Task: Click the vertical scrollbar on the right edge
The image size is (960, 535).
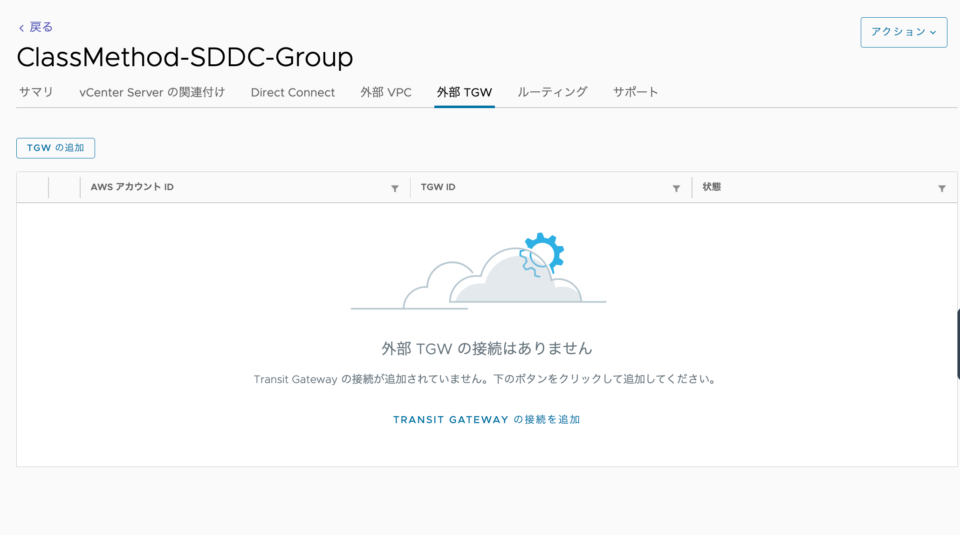Action: click(x=958, y=345)
